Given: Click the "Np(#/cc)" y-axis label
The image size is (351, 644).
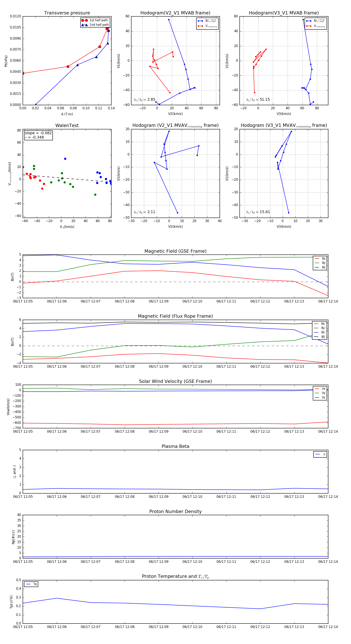Looking at the screenshot, I should click(x=13, y=537).
